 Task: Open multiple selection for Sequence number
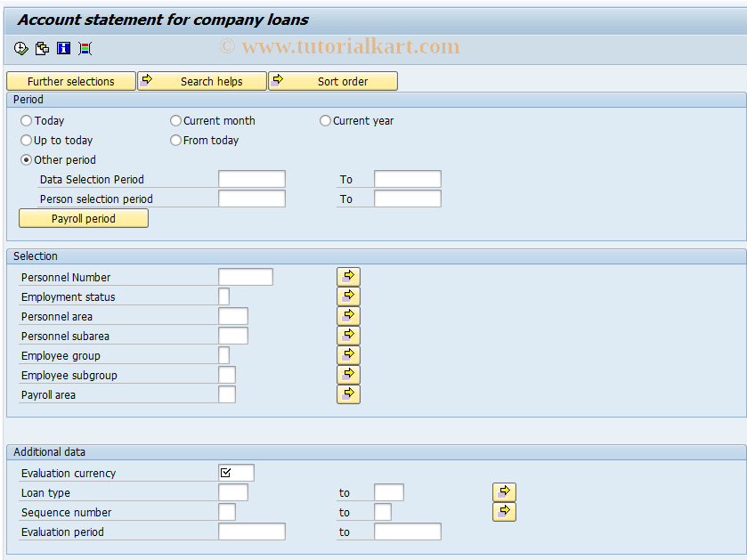click(x=504, y=512)
